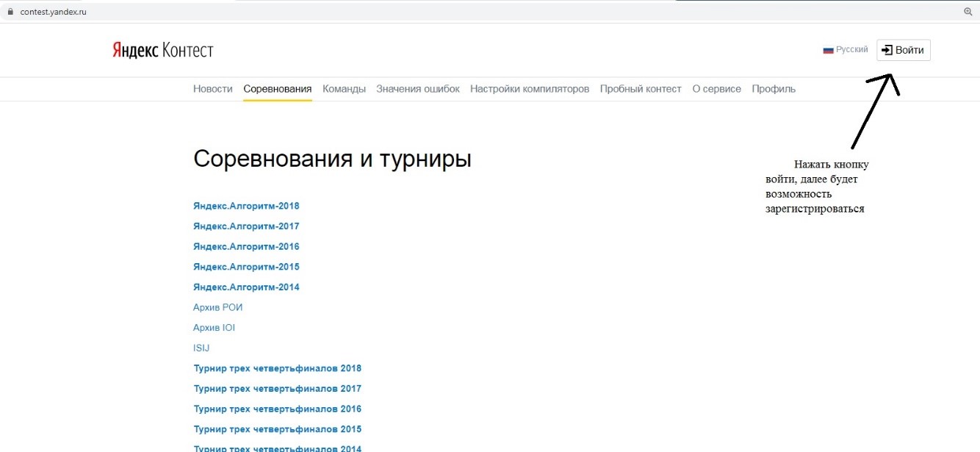Open the Яндекс.Алгоритм-2016 link
This screenshot has height=452, width=980.
click(246, 247)
